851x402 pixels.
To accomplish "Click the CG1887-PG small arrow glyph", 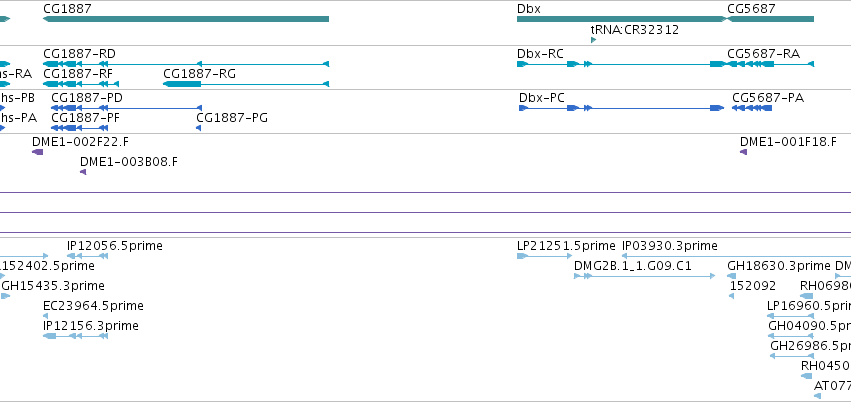I will [199, 128].
